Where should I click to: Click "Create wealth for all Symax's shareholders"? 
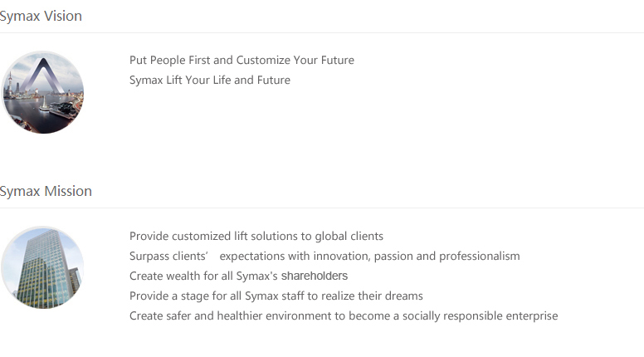pyautogui.click(x=239, y=276)
